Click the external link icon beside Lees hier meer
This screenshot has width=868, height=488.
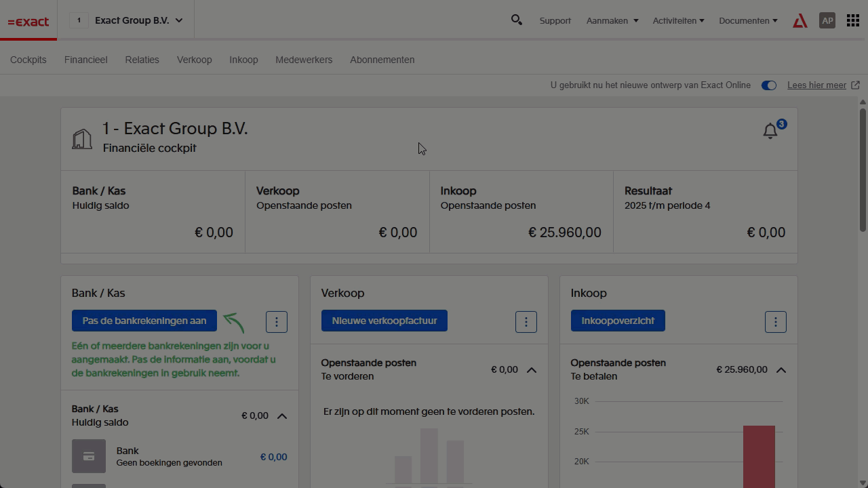click(x=855, y=85)
